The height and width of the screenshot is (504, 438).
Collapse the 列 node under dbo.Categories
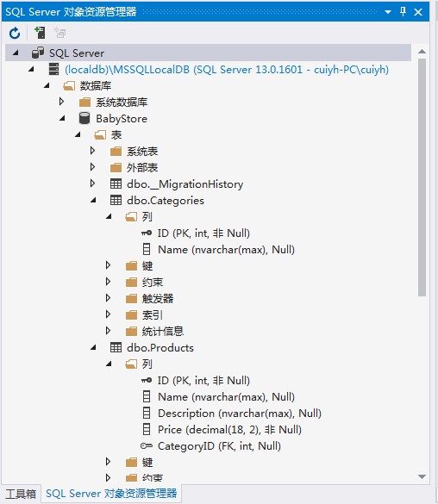109,216
